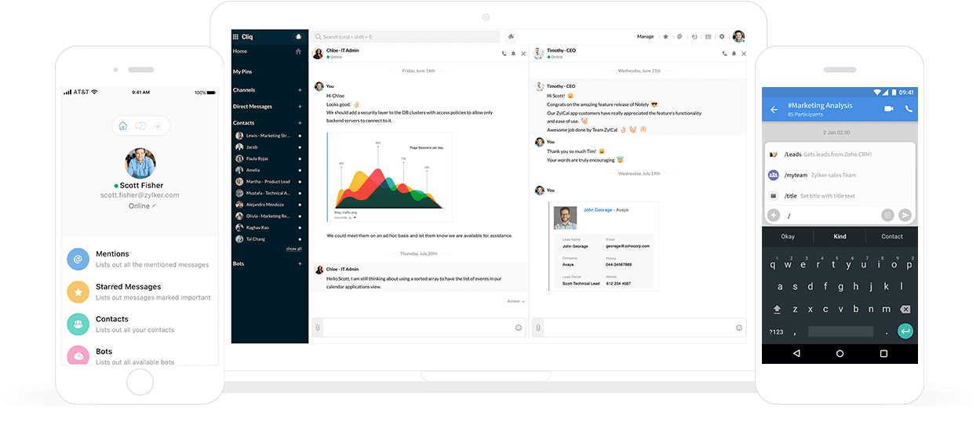Open My Pins in sidebar
This screenshot has height=447, width=980.
point(242,71)
